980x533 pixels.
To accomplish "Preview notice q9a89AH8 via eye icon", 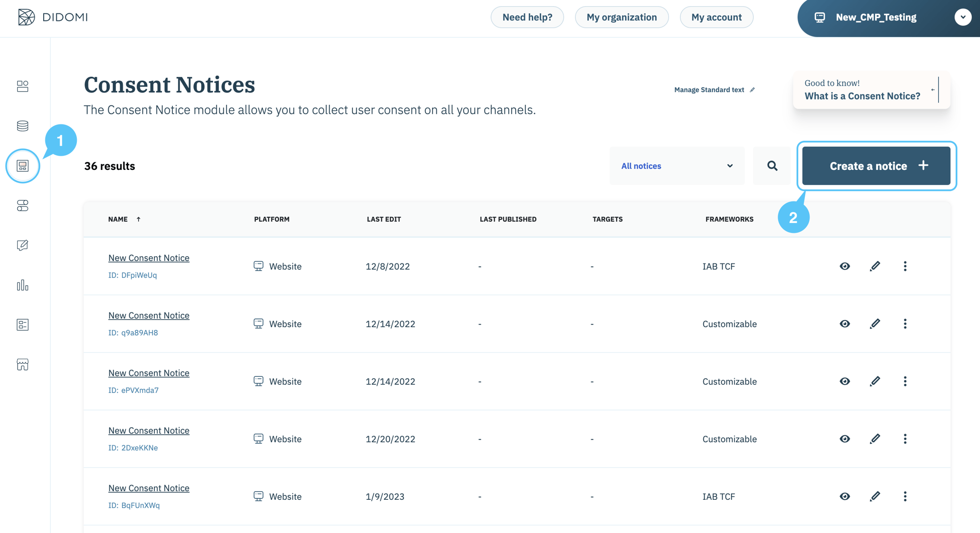I will tap(845, 324).
